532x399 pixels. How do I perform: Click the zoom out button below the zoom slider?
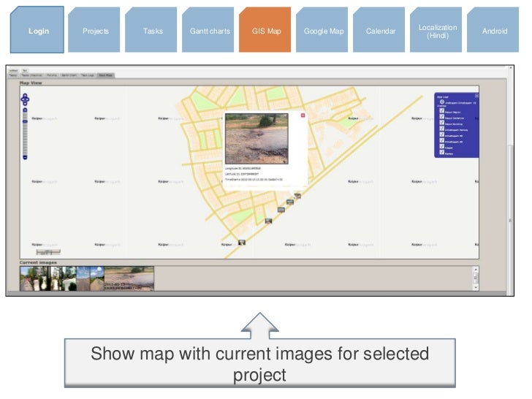click(25, 157)
